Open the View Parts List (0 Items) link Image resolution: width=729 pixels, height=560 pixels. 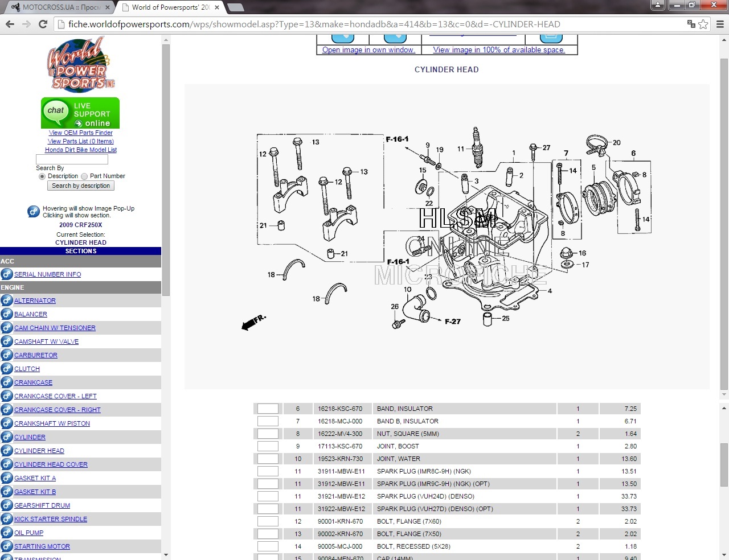81,141
